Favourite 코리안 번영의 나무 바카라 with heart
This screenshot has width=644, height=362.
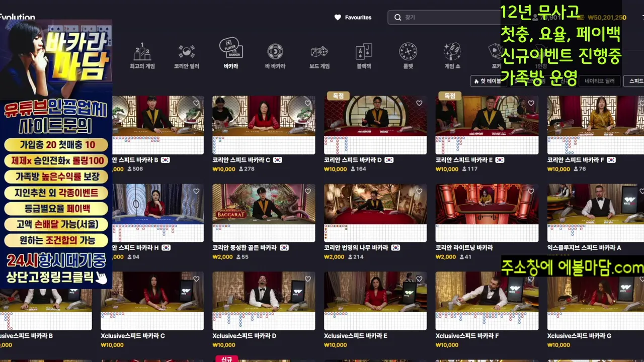pyautogui.click(x=419, y=191)
